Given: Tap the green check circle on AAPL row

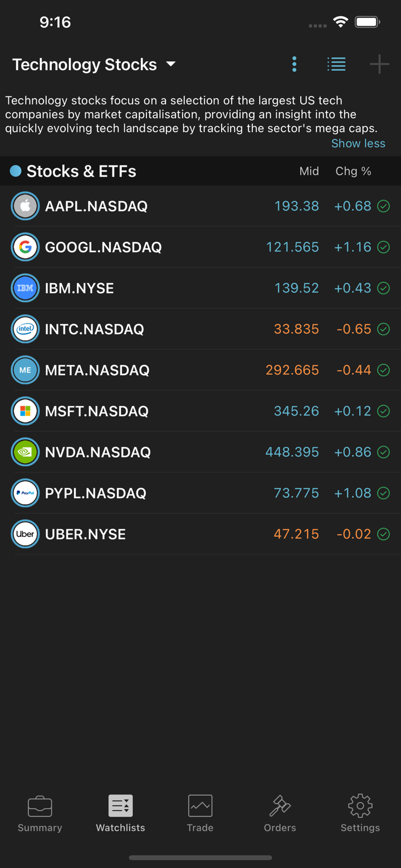Looking at the screenshot, I should coord(384,206).
